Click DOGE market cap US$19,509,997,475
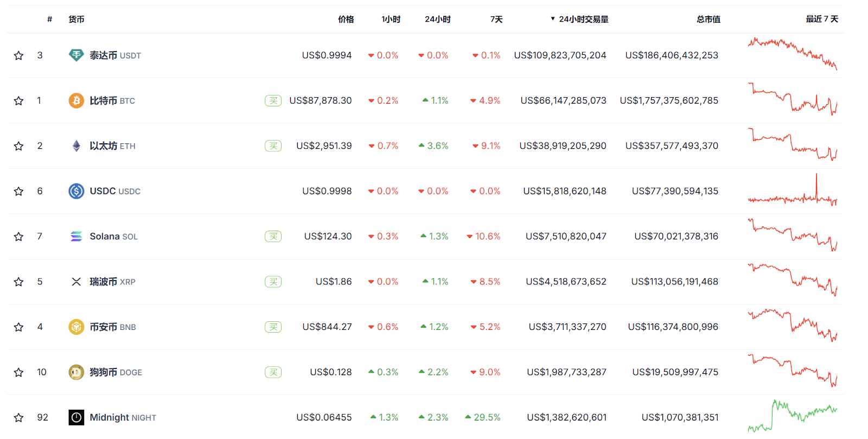 675,372
